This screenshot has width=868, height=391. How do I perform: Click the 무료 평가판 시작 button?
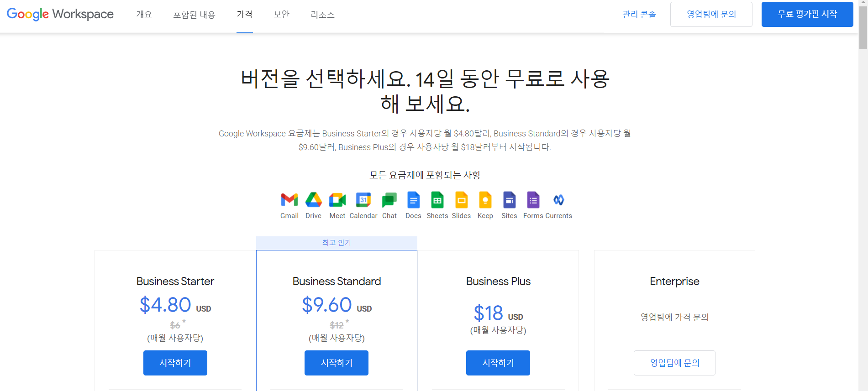[x=807, y=14]
